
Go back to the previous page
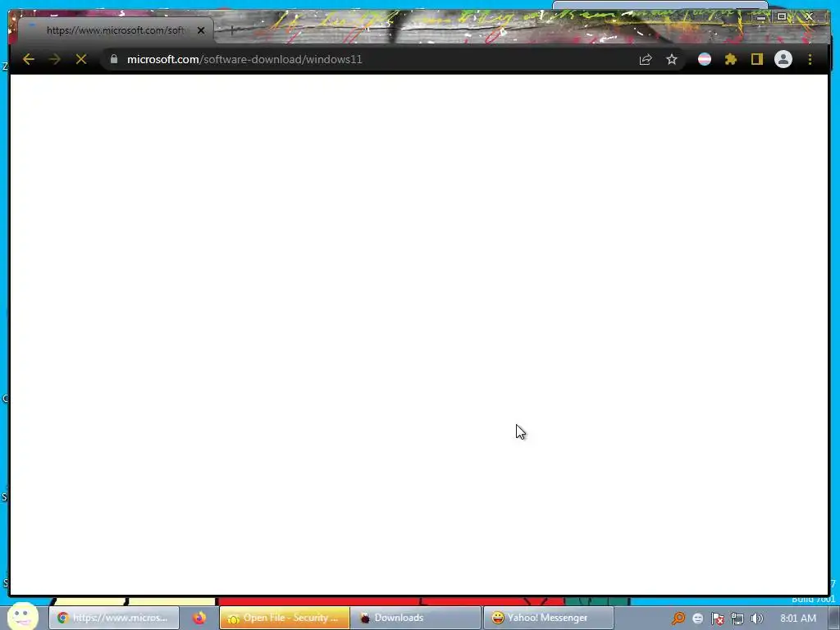(x=29, y=59)
